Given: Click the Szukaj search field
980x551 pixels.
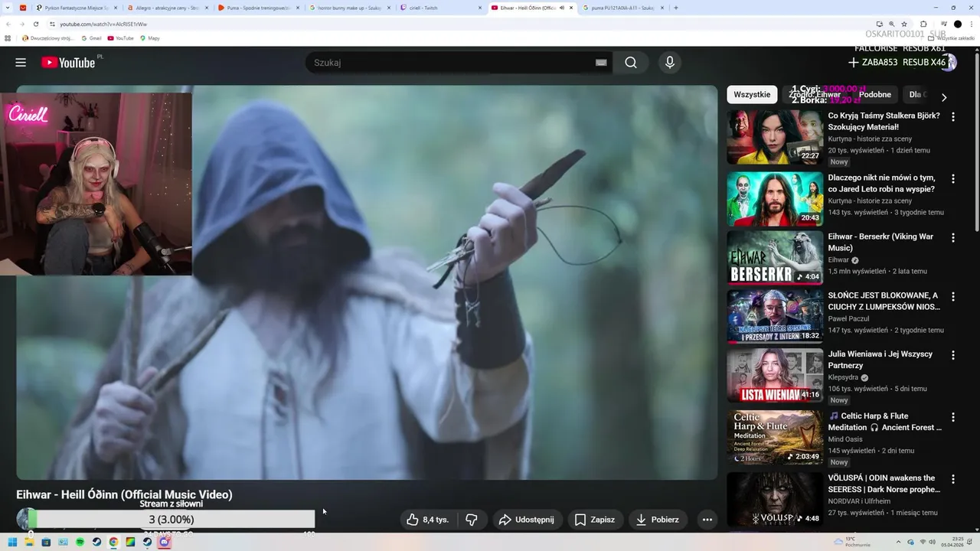Looking at the screenshot, I should coord(452,63).
